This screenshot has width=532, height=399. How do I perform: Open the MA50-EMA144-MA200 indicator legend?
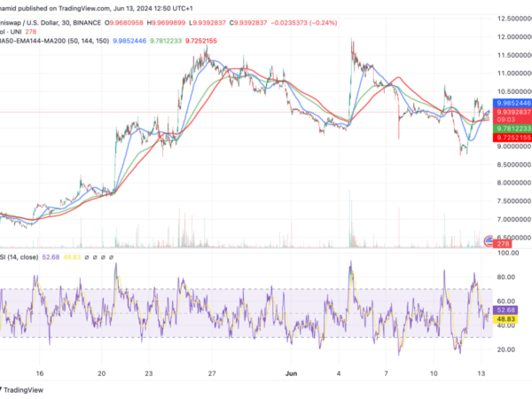[54, 41]
